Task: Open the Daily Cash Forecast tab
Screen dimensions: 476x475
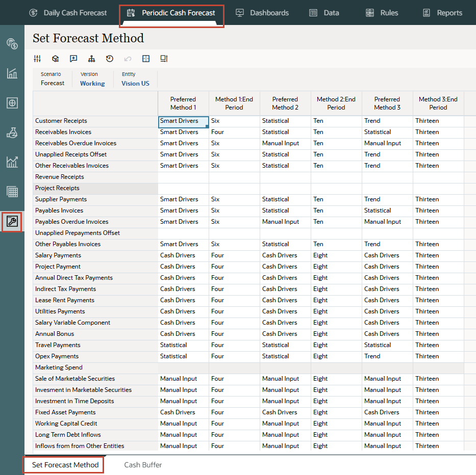Action: pyautogui.click(x=68, y=13)
